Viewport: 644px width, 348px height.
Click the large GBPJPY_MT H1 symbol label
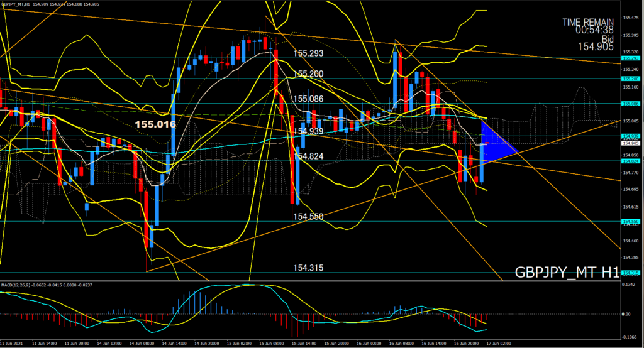coord(567,273)
